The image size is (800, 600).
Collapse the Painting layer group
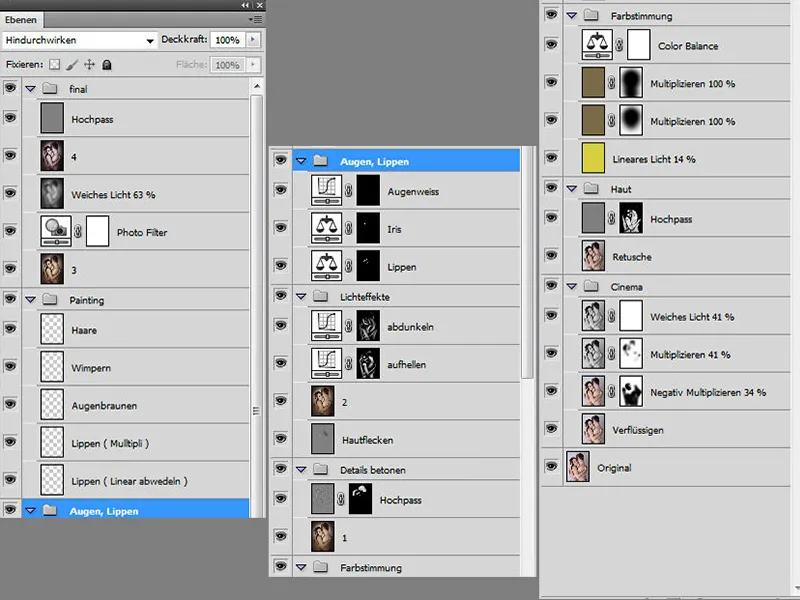point(31,299)
